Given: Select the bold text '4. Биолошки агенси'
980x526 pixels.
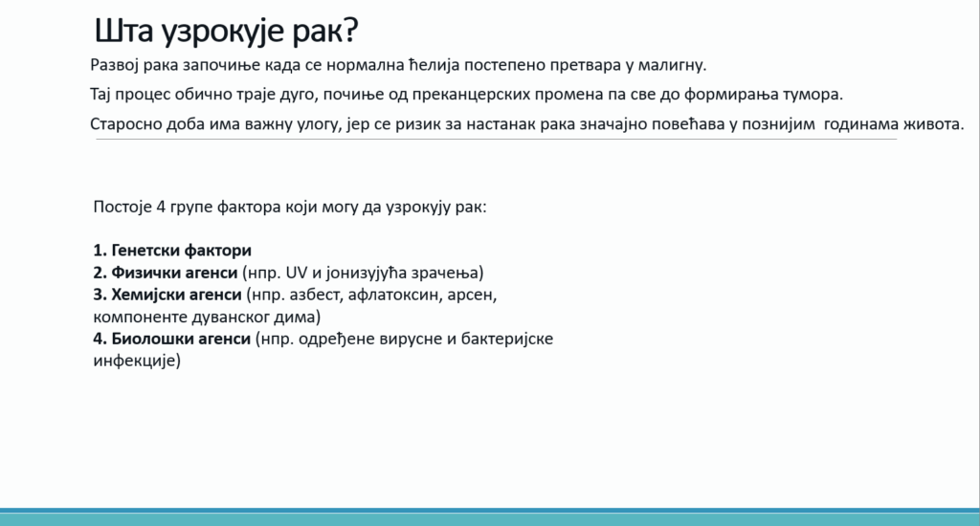Looking at the screenshot, I should (x=172, y=339).
